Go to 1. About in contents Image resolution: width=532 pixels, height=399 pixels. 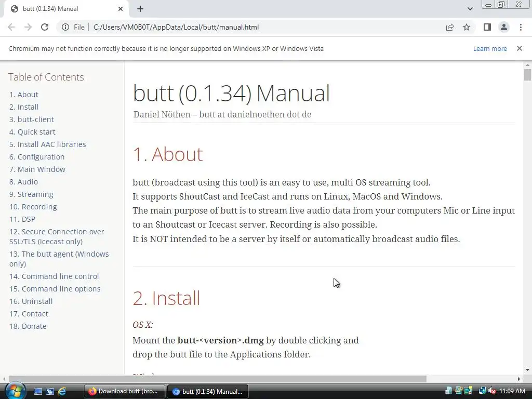tap(24, 95)
